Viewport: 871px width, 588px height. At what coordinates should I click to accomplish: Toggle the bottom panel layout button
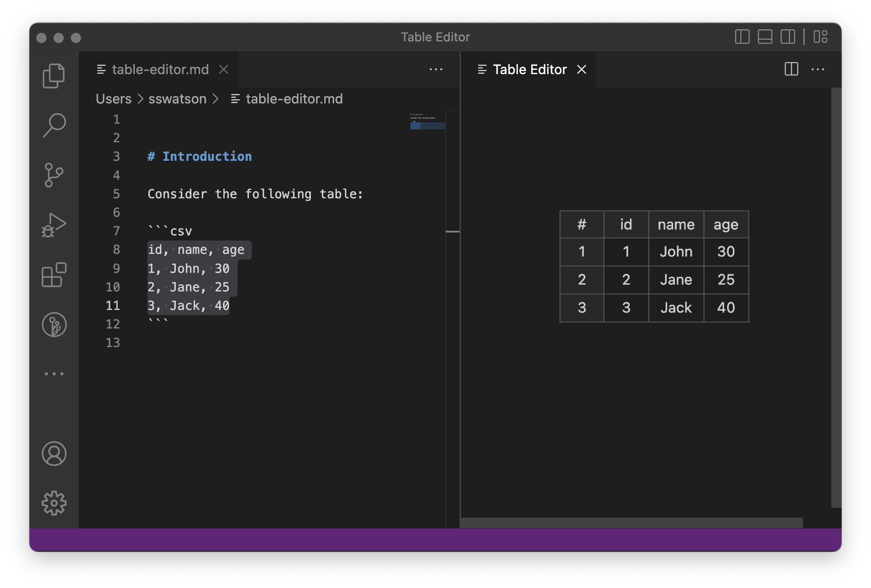click(765, 37)
